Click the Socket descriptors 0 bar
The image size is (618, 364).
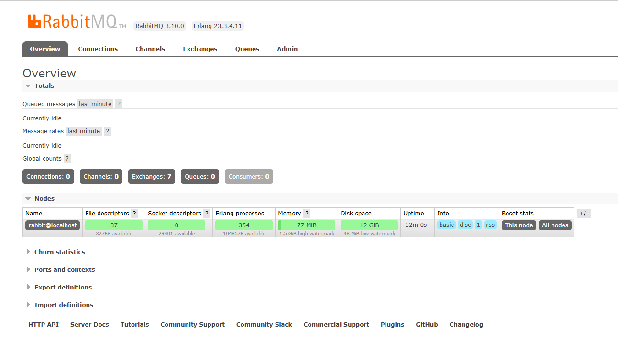pos(177,225)
